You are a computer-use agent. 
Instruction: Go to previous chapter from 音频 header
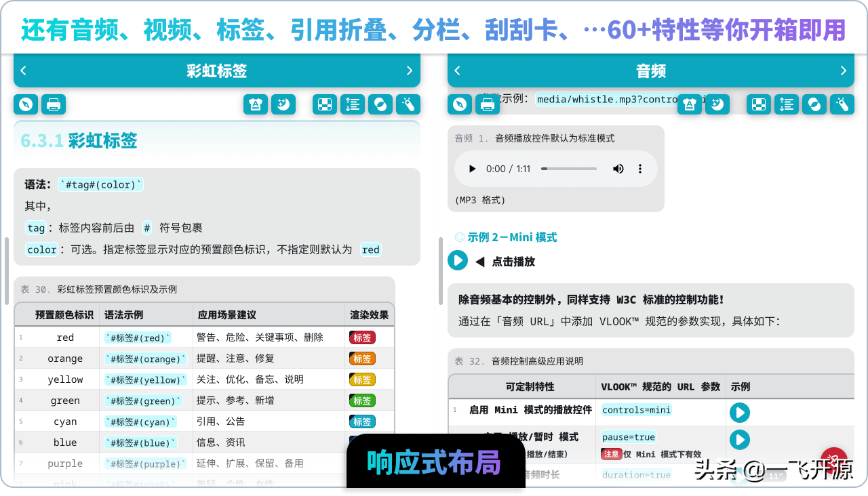click(457, 70)
